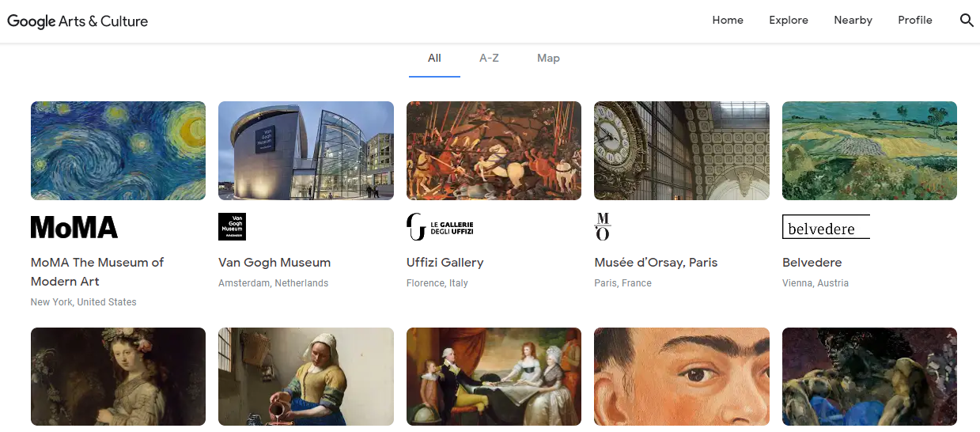The image size is (980, 432).
Task: Click the Le Gallerie degli Uffizi logo
Action: (x=440, y=227)
